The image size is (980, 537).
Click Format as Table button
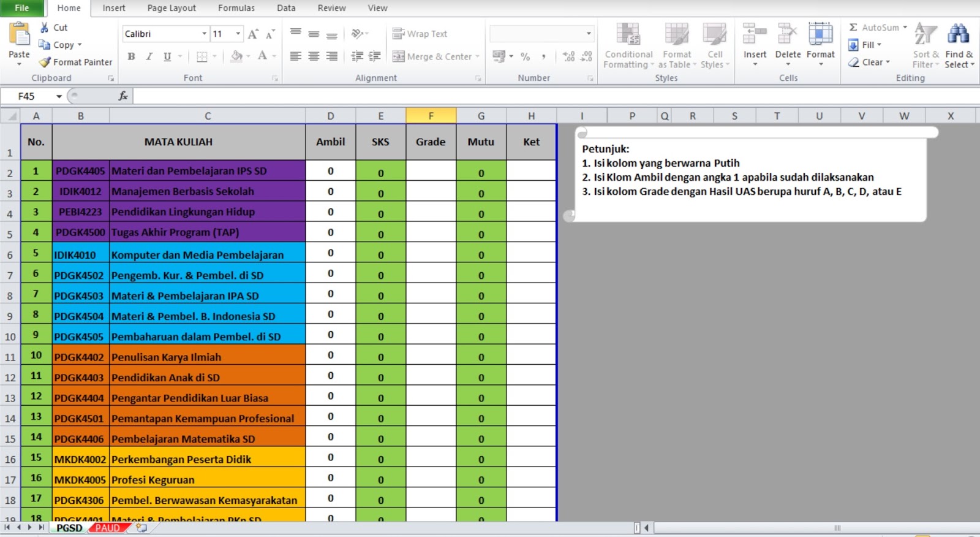tap(677, 46)
